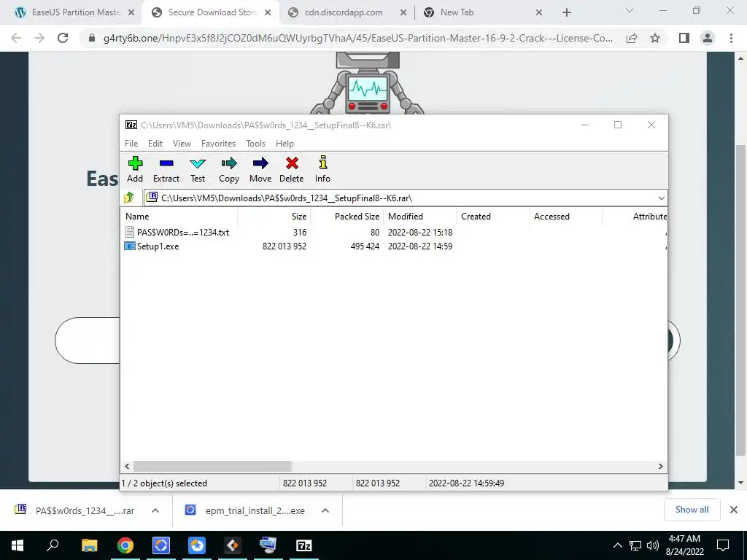Open the Windows notification center
This screenshot has height=560, width=747.
(723, 545)
